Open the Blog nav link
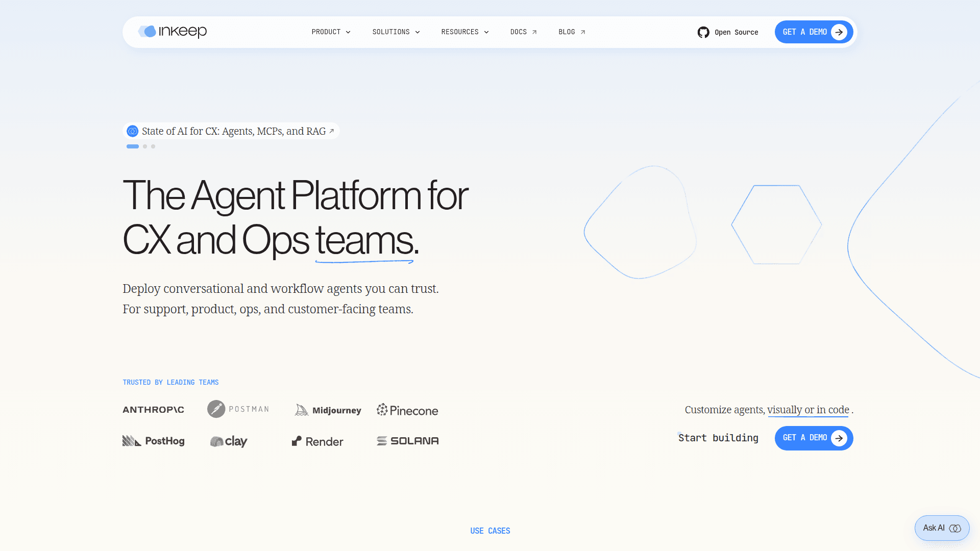 [x=572, y=32]
